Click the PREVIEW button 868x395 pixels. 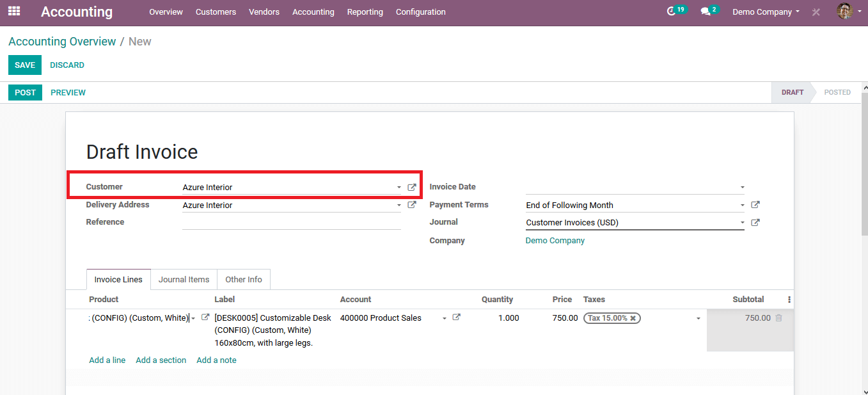coord(68,93)
